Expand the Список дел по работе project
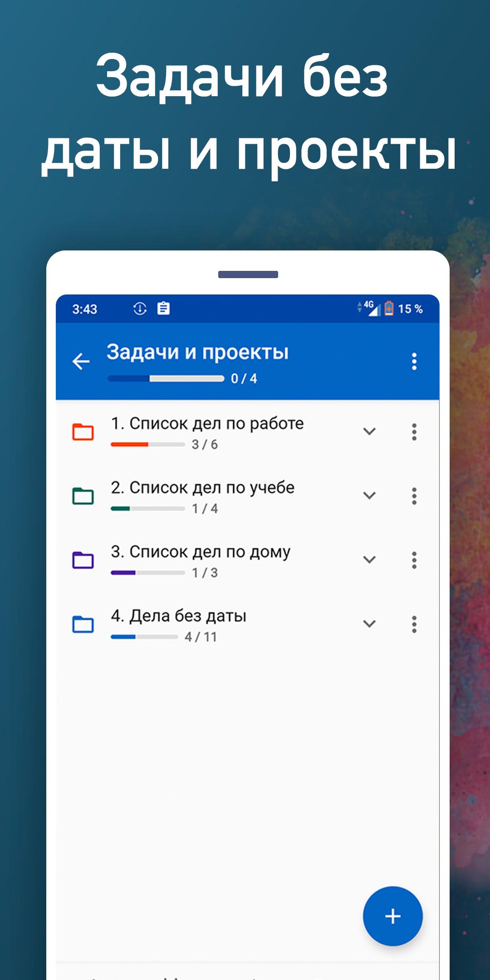The image size is (490, 980). pos(369,431)
